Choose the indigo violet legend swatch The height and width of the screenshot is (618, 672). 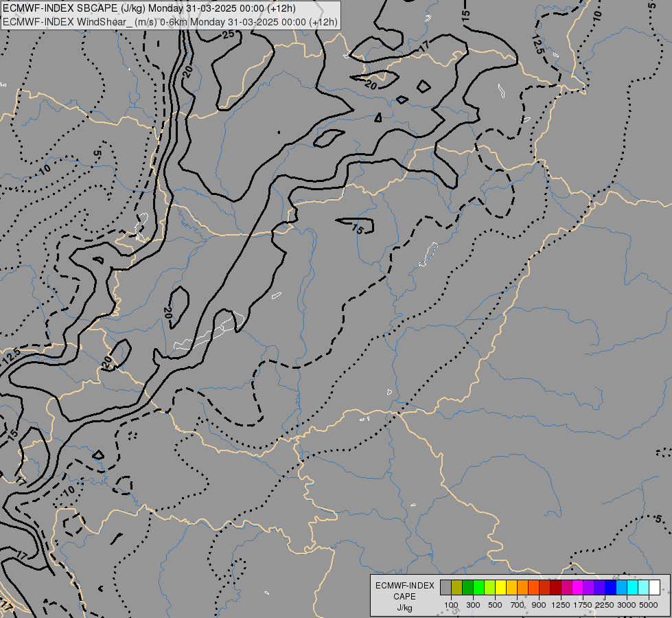coord(599,588)
